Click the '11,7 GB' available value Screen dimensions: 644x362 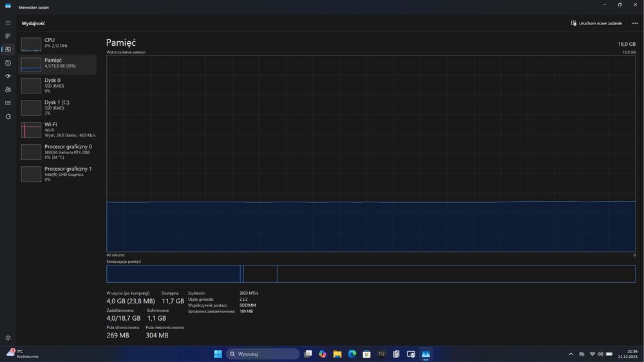click(x=173, y=301)
